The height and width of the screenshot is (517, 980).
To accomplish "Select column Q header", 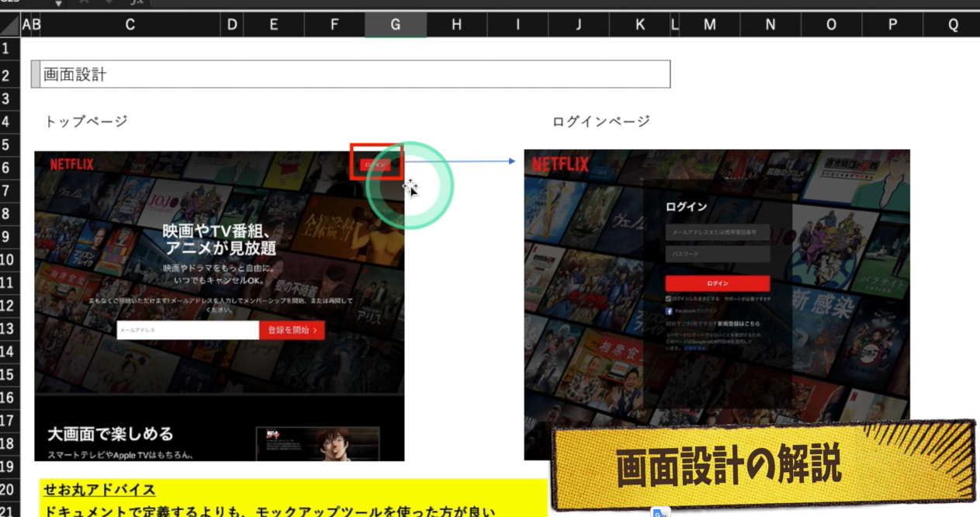I will coord(953,26).
